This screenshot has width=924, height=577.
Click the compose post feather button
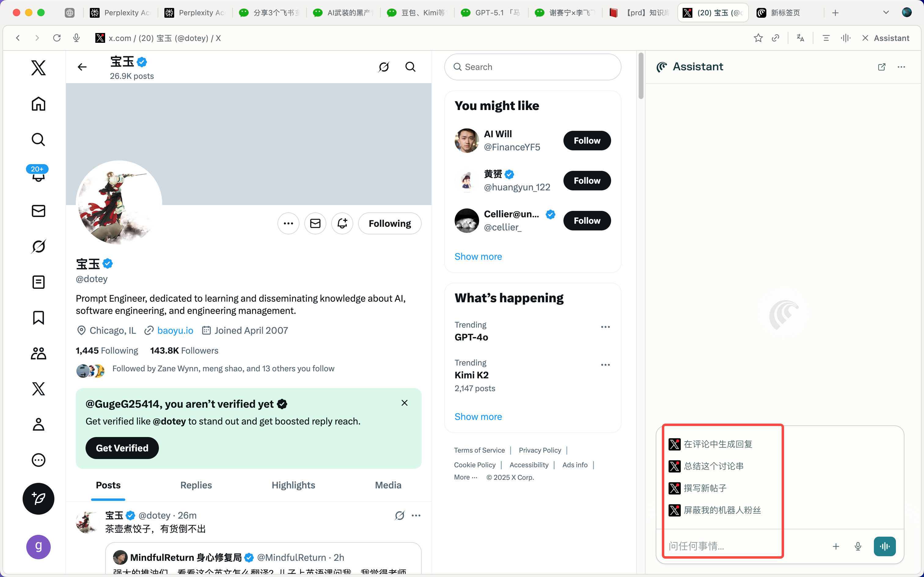pos(38,498)
